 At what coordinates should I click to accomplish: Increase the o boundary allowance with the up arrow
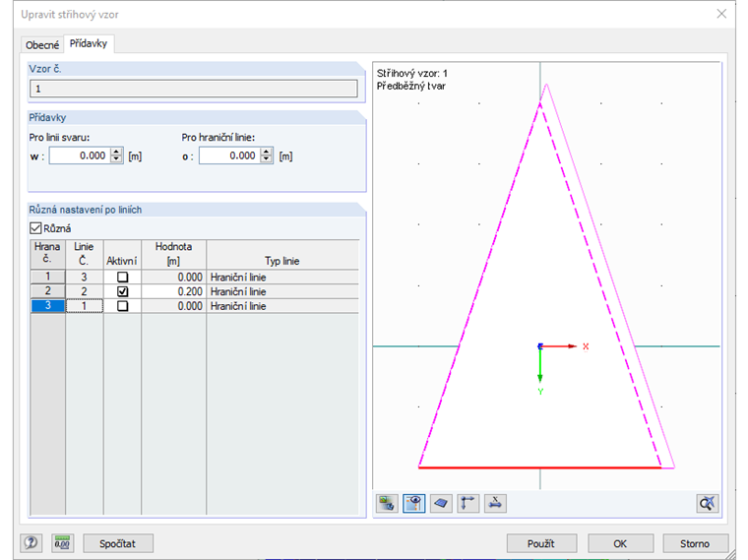click(267, 152)
